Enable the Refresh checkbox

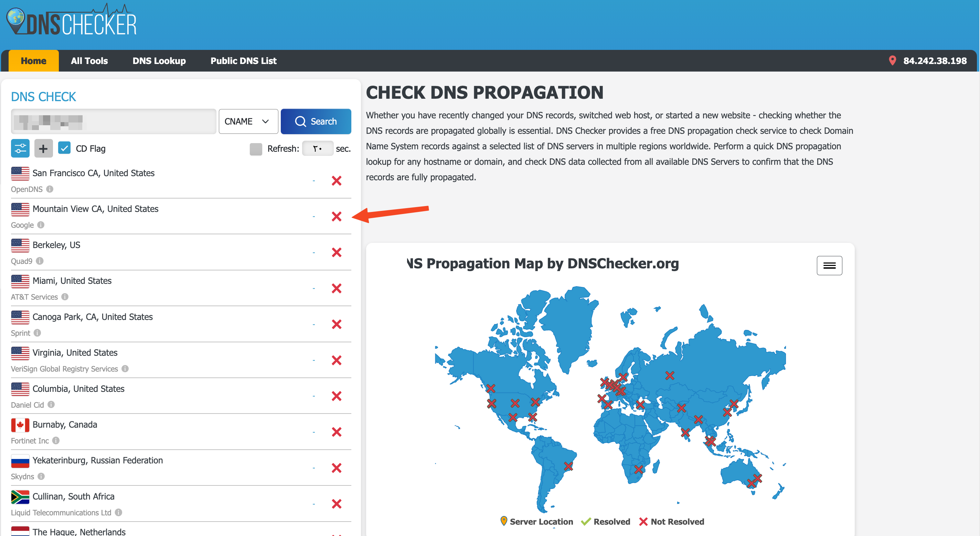[x=256, y=149]
